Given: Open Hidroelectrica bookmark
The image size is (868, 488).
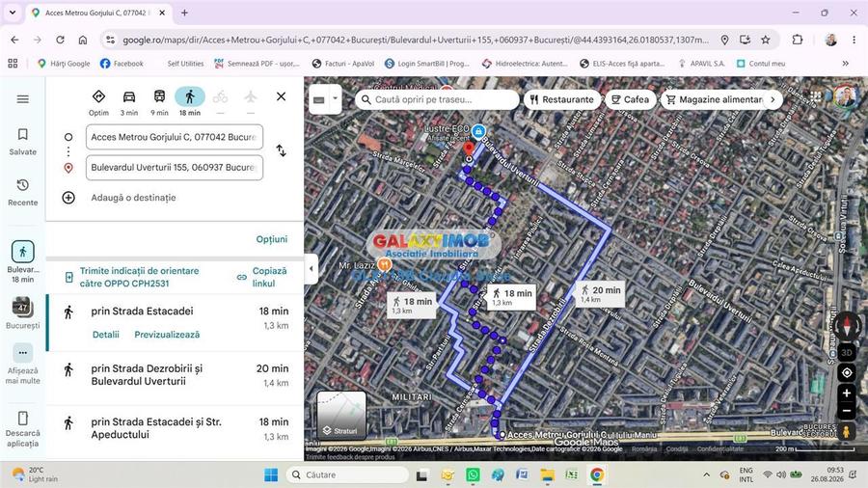Looking at the screenshot, I should pos(525,64).
